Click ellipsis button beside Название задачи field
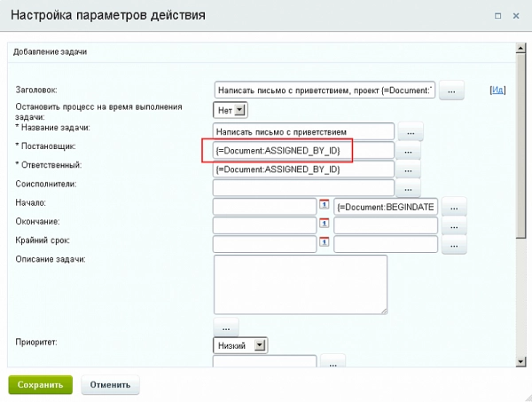Viewport: 532px width, 402px height. point(411,132)
